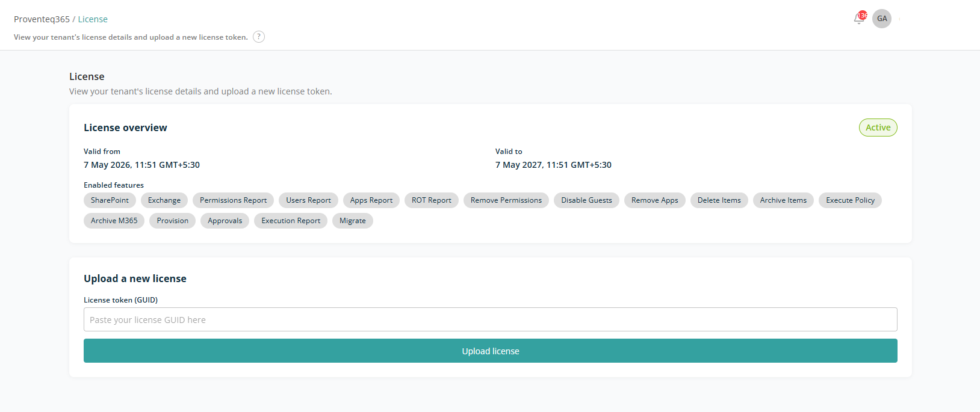
Task: Click the License breadcrumb link
Action: (93, 19)
